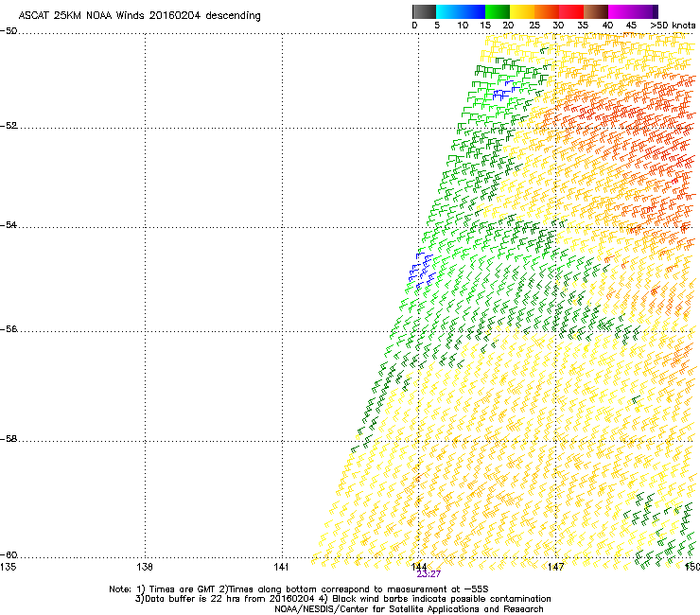Viewport: 700px width, 615px height.
Task: Click the longitude label '138'
Action: [145, 567]
